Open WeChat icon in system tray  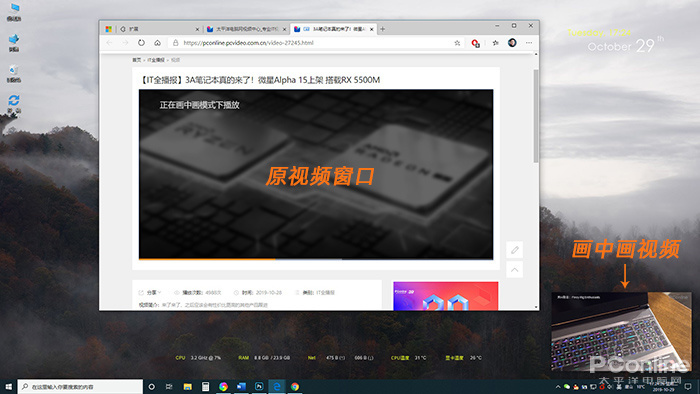tap(567, 386)
